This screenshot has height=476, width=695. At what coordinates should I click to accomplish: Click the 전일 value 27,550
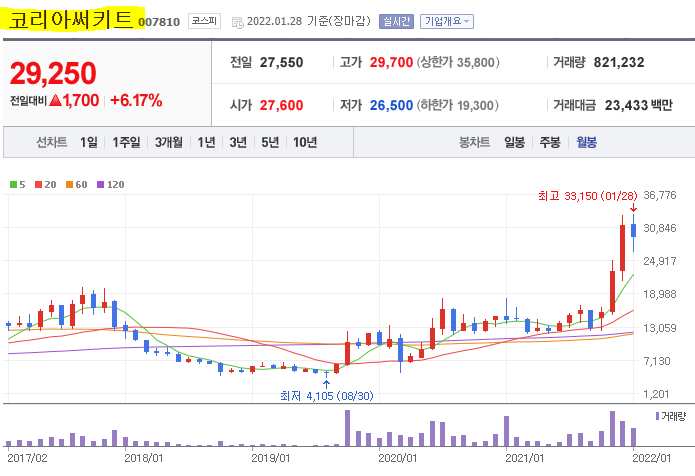pyautogui.click(x=281, y=62)
